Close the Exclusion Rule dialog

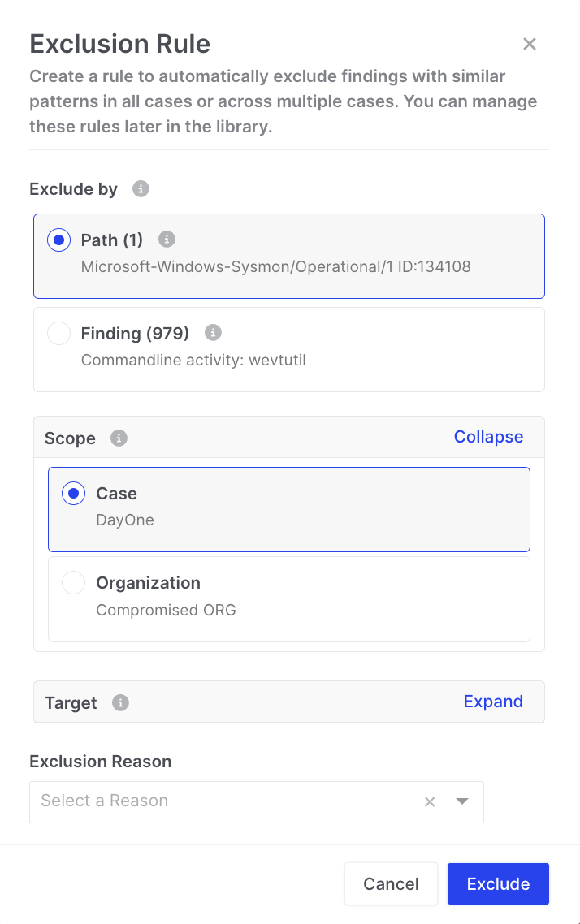point(530,44)
